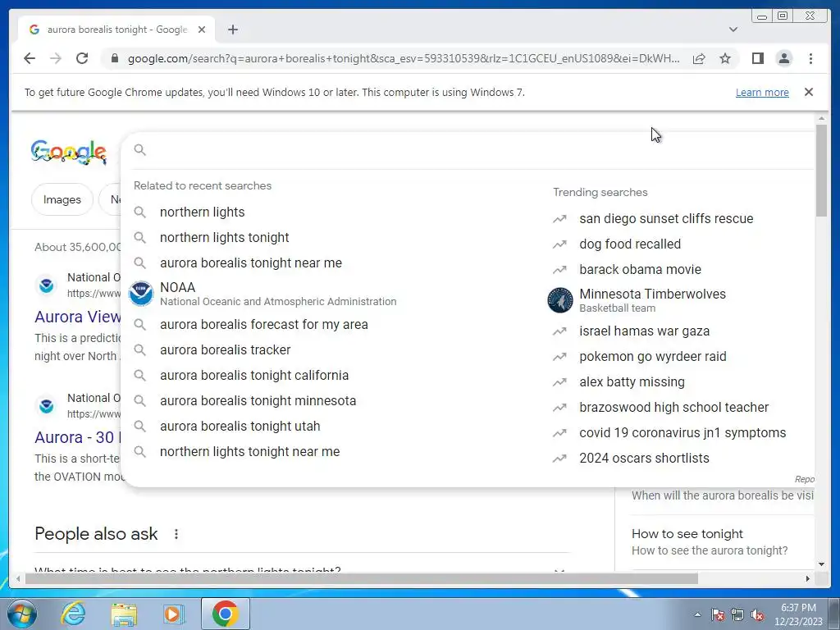
Task: Open the Windows Start menu
Action: pos(21,614)
